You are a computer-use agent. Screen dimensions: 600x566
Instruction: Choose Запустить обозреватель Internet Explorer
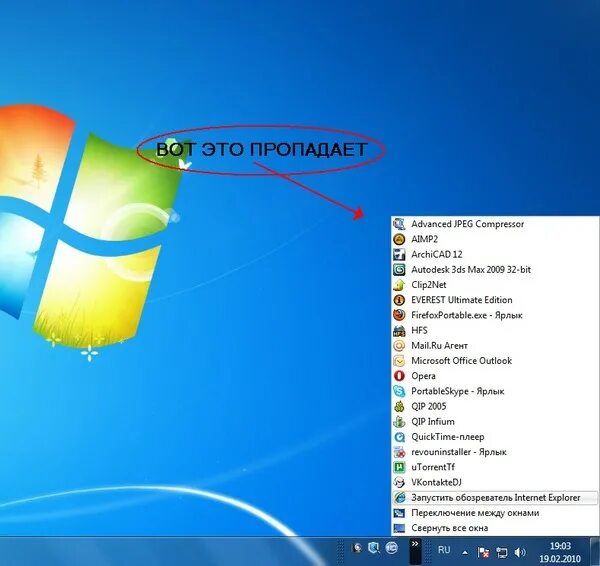click(x=495, y=497)
